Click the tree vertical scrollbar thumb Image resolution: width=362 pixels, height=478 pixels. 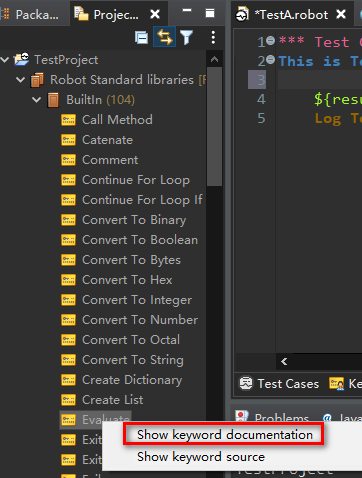pyautogui.click(x=214, y=127)
